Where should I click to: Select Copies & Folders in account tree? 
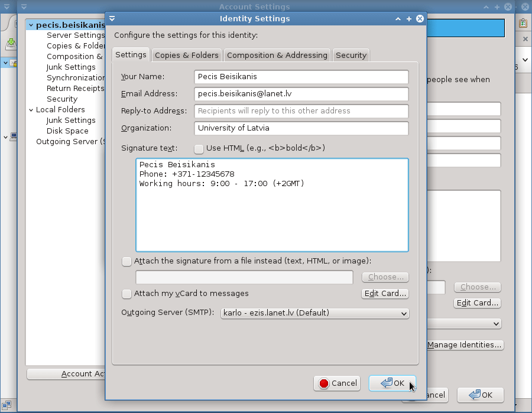pyautogui.click(x=76, y=45)
